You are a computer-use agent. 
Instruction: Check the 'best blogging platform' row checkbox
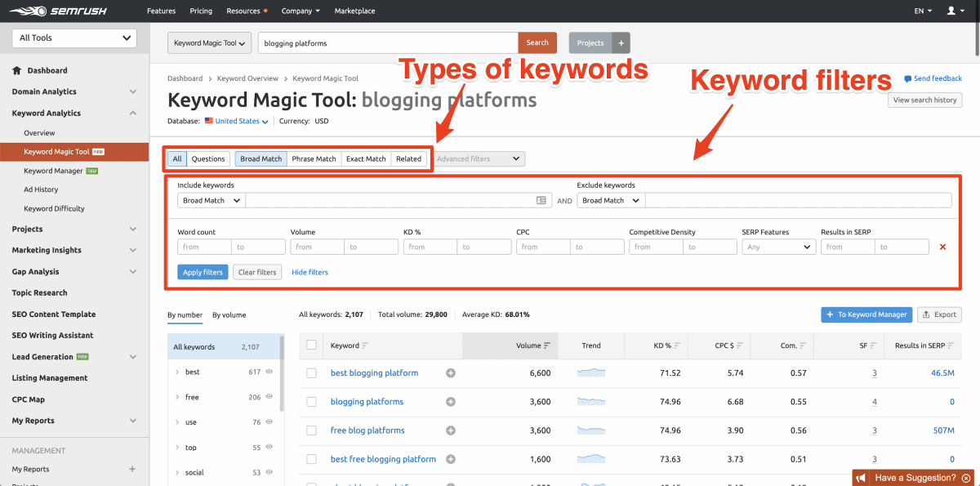[x=311, y=373]
